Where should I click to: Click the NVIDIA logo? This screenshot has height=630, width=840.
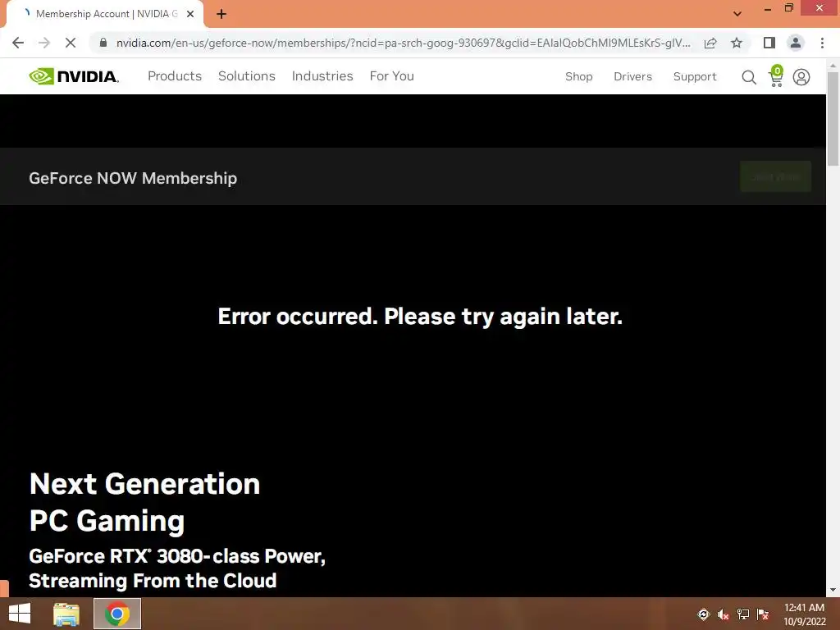pyautogui.click(x=74, y=76)
